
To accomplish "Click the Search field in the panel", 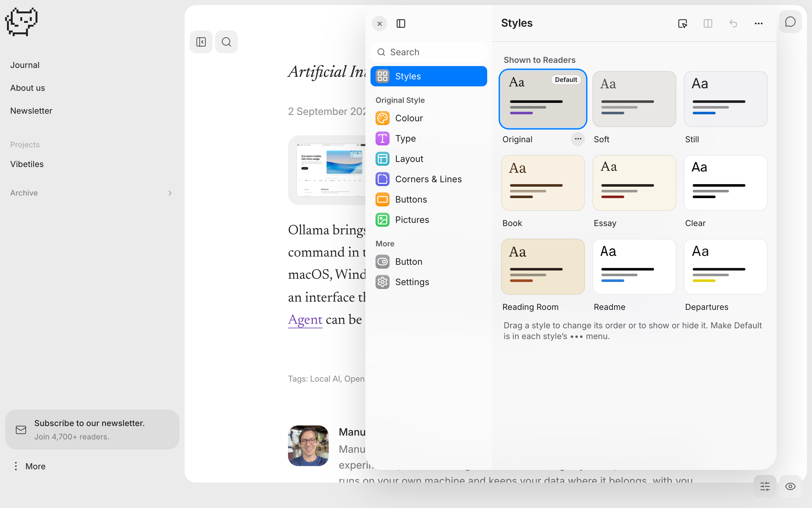I will click(x=429, y=52).
